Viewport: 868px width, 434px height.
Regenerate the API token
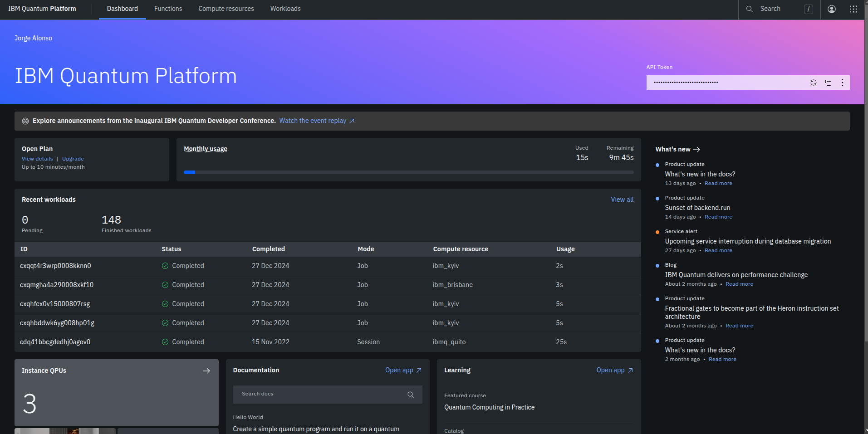point(814,83)
